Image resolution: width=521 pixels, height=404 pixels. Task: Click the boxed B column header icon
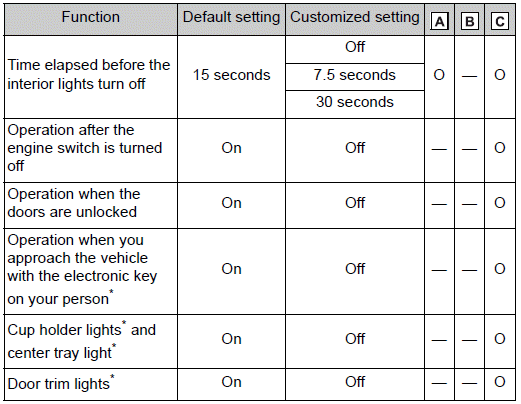pos(469,22)
